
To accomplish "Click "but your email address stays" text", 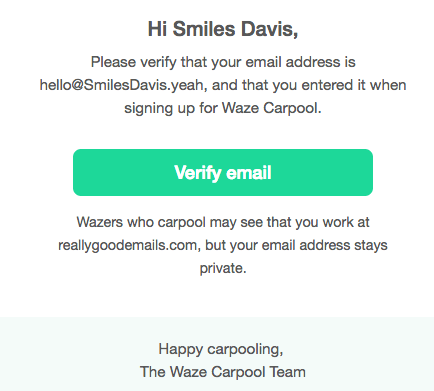I will click(296, 246).
